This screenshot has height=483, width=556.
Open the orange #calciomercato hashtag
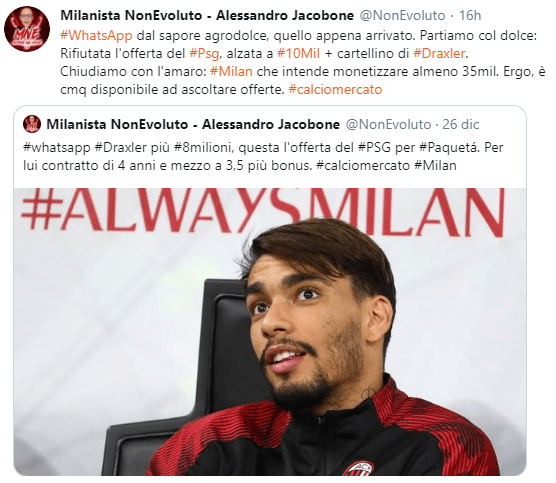(335, 89)
